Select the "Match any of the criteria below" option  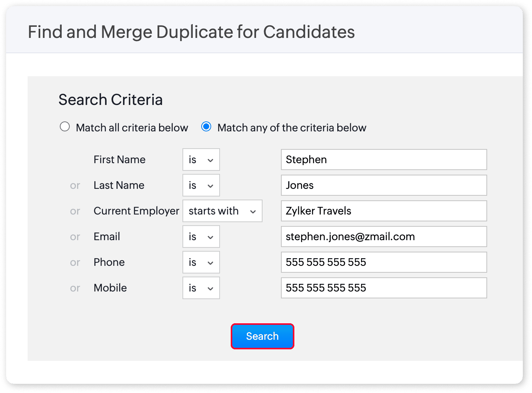pos(206,126)
